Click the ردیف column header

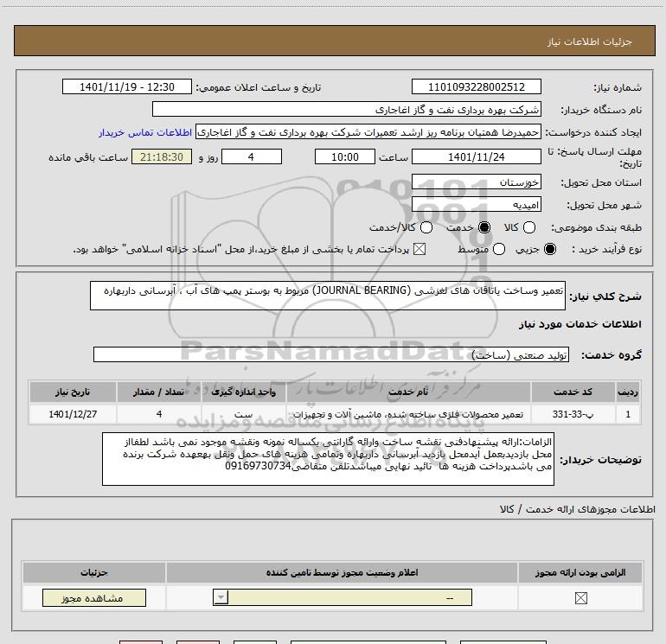[x=627, y=392]
